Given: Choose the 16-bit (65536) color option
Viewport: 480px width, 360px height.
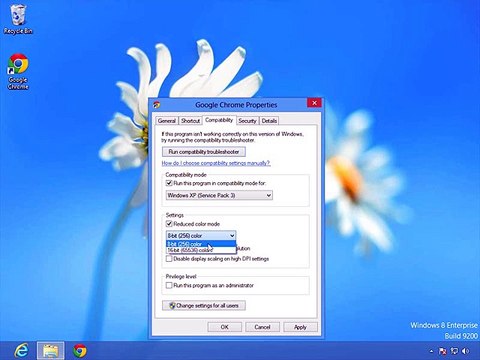Looking at the screenshot, I should [201, 250].
